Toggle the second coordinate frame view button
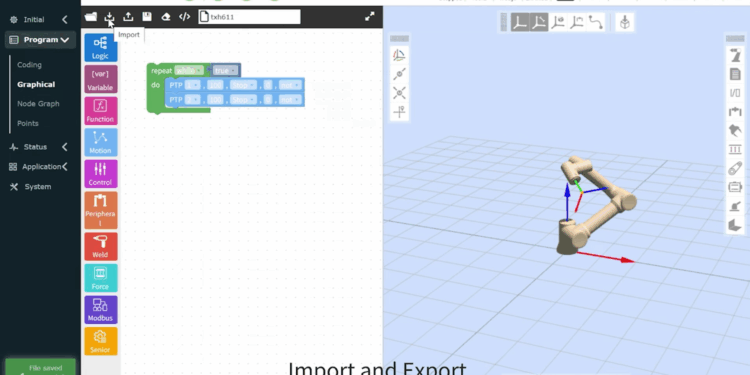Image resolution: width=750 pixels, height=375 pixels. click(x=539, y=22)
